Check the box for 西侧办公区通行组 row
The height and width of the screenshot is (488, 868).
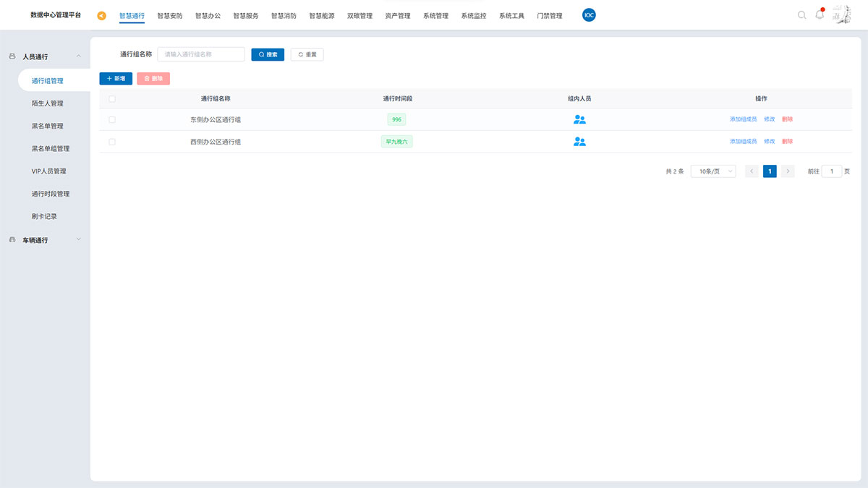coord(112,142)
